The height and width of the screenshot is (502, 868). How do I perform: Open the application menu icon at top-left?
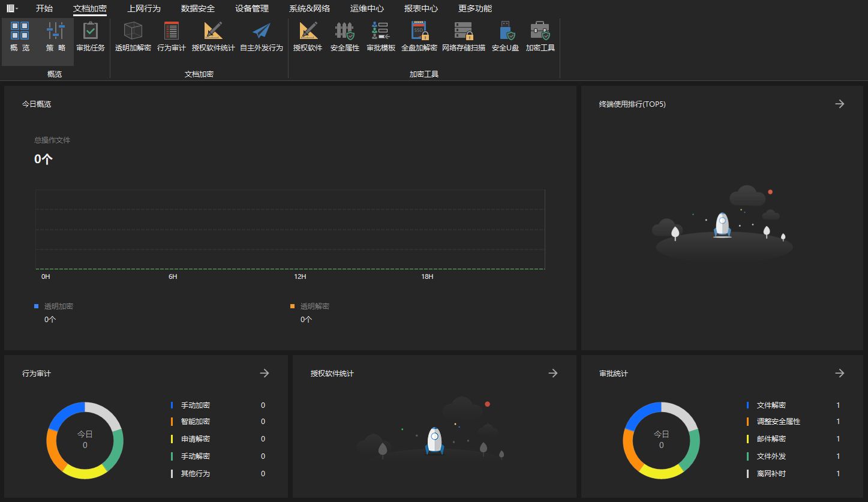click(x=12, y=8)
